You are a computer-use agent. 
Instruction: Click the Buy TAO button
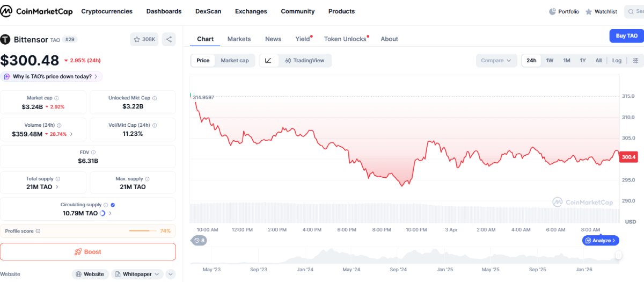pyautogui.click(x=626, y=36)
